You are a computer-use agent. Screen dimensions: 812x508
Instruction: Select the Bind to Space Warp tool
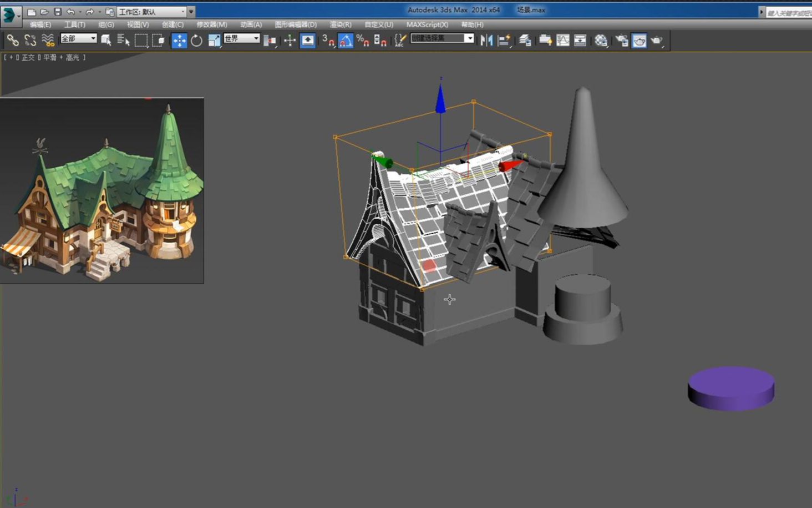pyautogui.click(x=48, y=40)
